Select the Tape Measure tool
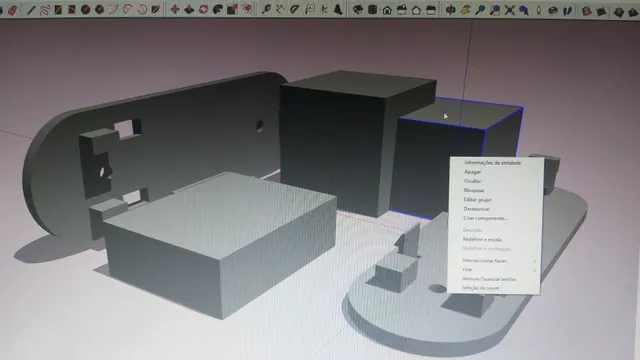The image size is (640, 360). click(266, 9)
